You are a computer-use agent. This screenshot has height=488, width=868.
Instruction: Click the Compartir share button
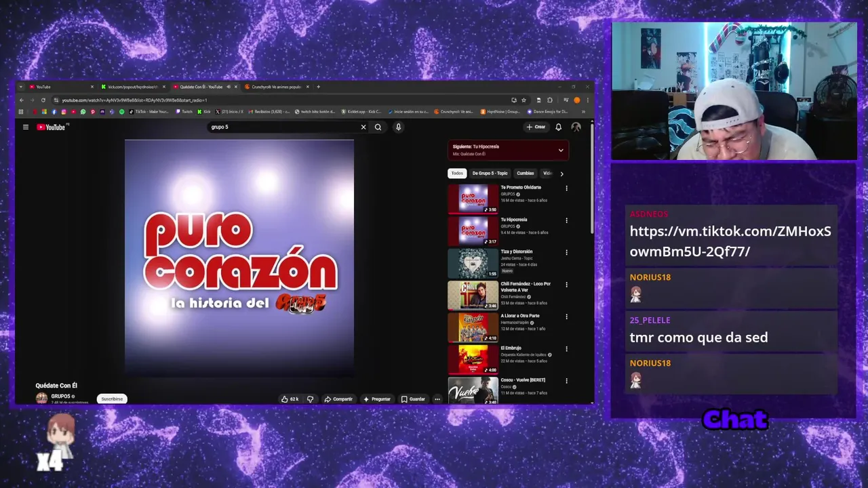[x=338, y=399]
